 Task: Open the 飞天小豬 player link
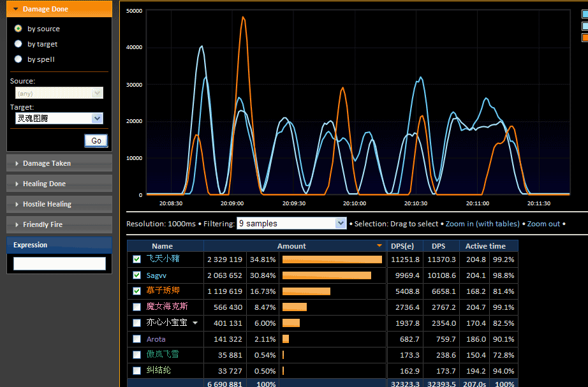pyautogui.click(x=163, y=259)
